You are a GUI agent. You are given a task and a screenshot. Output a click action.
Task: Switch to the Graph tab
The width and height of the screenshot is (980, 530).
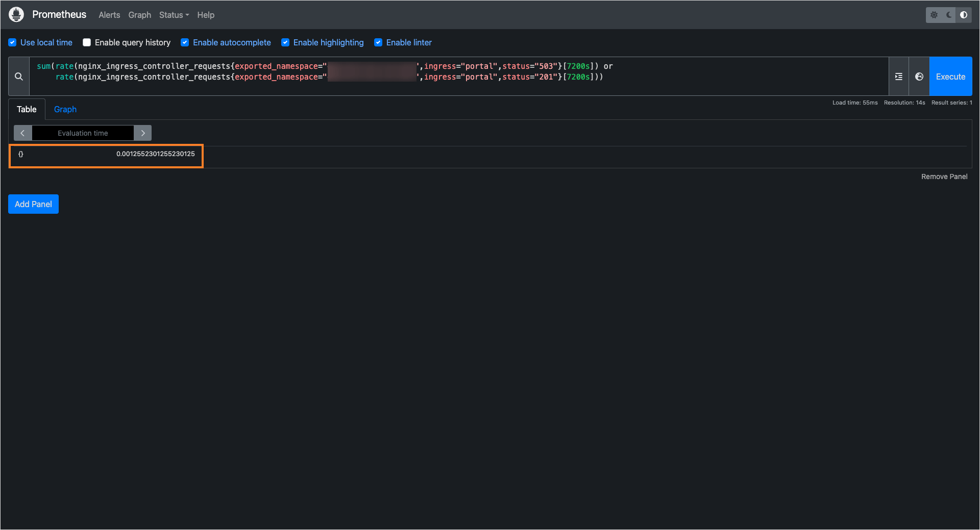[x=65, y=109]
